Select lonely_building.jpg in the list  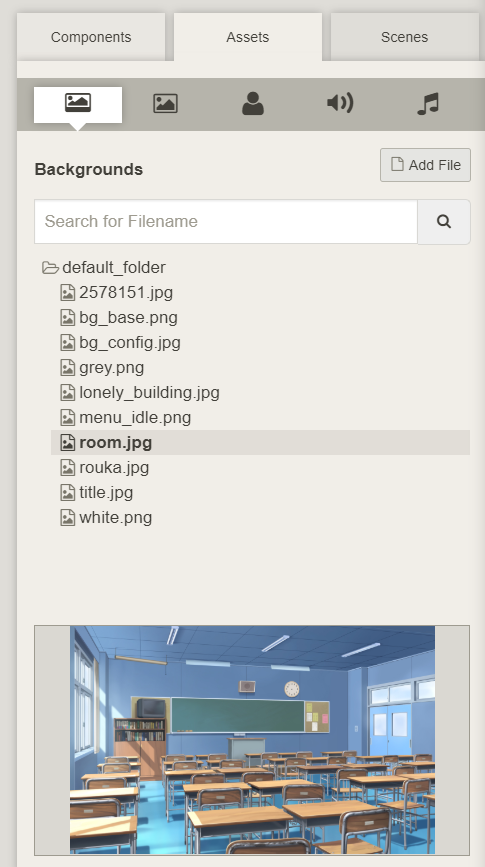tap(149, 393)
